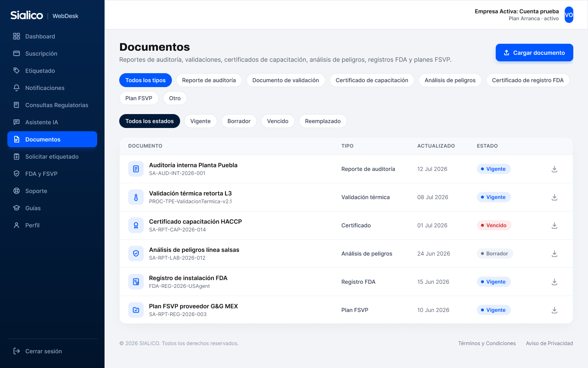
Task: Click the thermometer icon beside Validación térmica retorta
Action: (x=136, y=197)
